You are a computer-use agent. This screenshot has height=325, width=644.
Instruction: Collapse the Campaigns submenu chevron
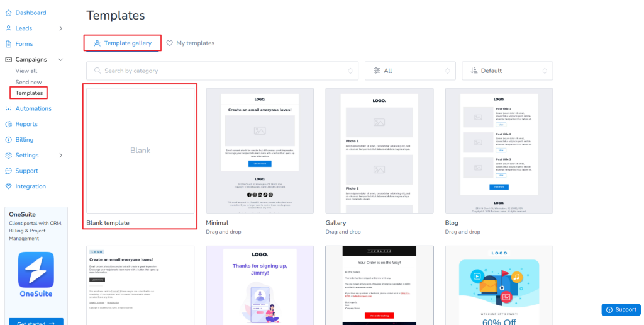(61, 60)
